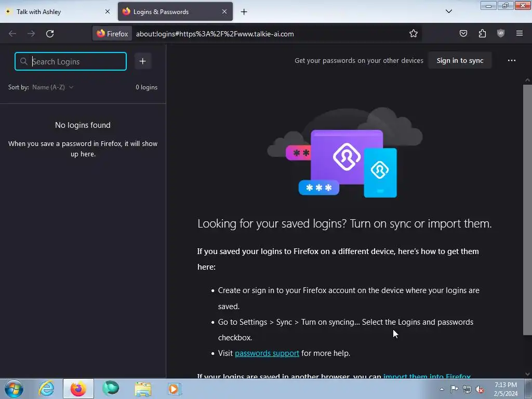
Task: Bookmark this page with the star icon
Action: (413, 34)
